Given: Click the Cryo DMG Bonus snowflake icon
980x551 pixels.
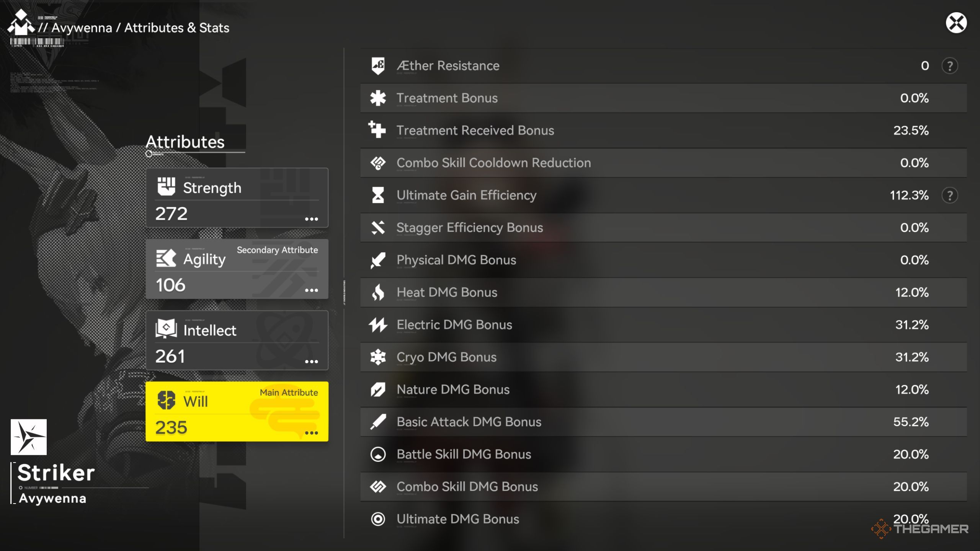Looking at the screenshot, I should click(378, 357).
